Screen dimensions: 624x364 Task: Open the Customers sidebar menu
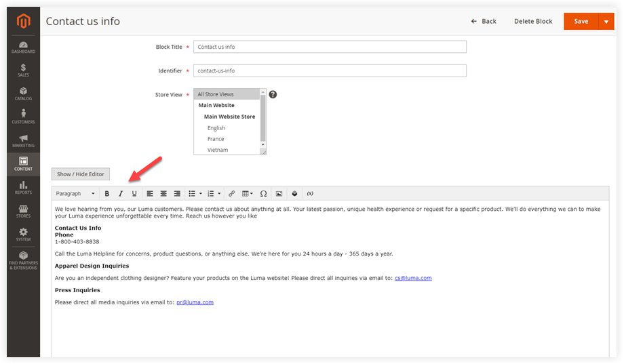coord(23,117)
